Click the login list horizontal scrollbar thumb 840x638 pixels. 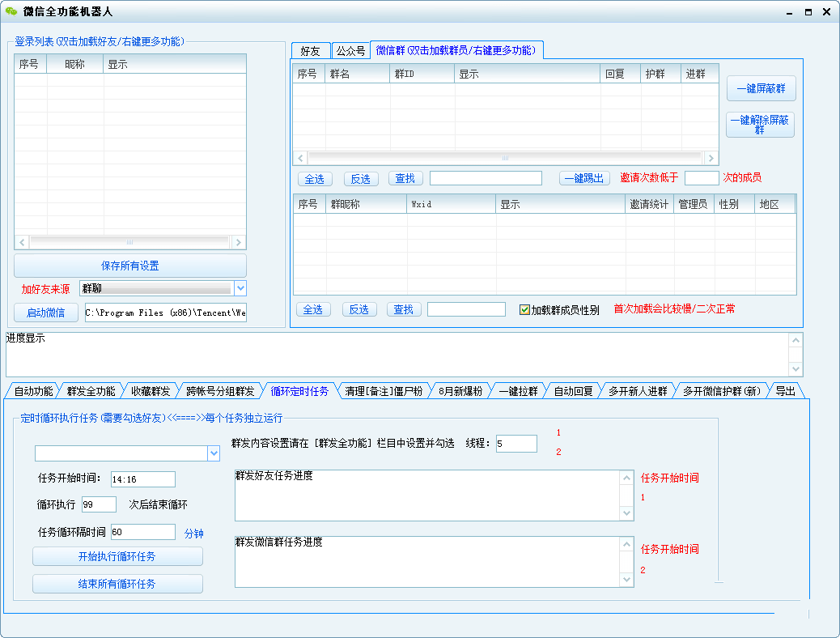[x=129, y=242]
